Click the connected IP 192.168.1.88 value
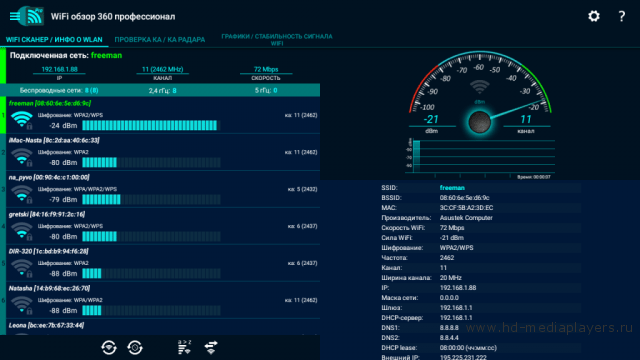The image size is (640, 360). pos(59,69)
